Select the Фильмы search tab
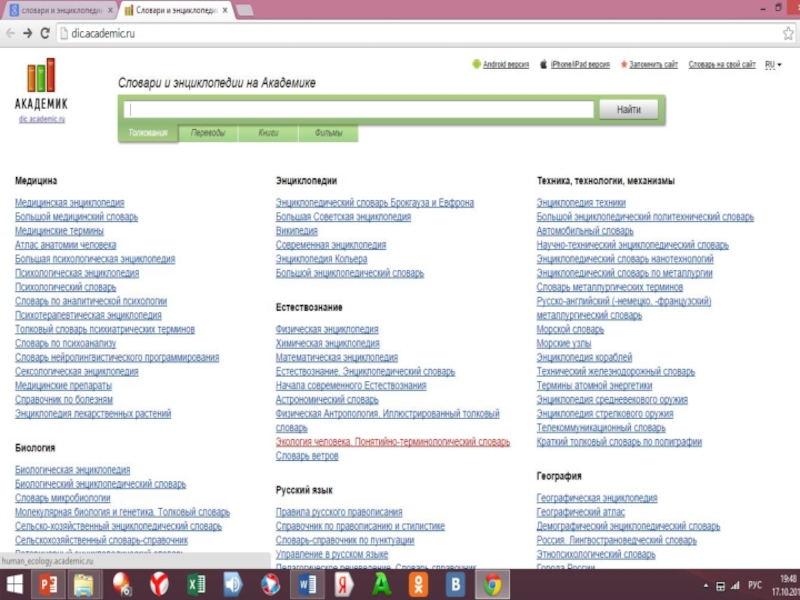This screenshot has width=800, height=600. pos(329,133)
